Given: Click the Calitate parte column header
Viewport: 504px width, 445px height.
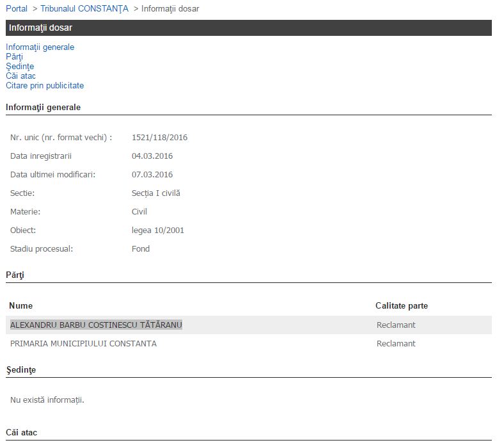Looking at the screenshot, I should click(x=401, y=306).
